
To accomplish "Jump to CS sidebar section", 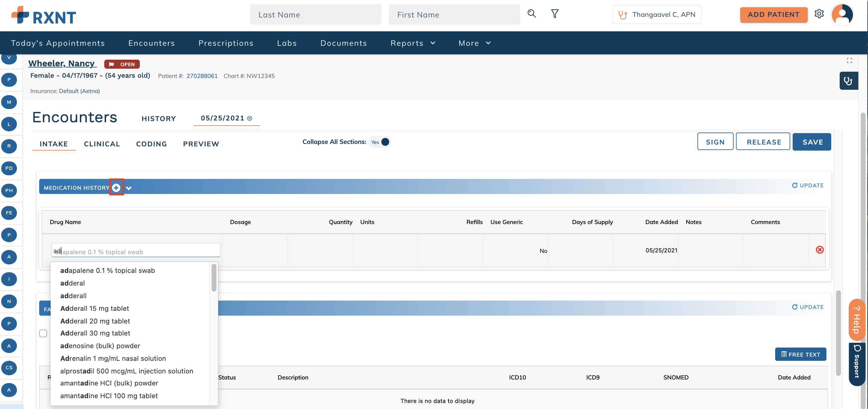I will tap(9, 368).
